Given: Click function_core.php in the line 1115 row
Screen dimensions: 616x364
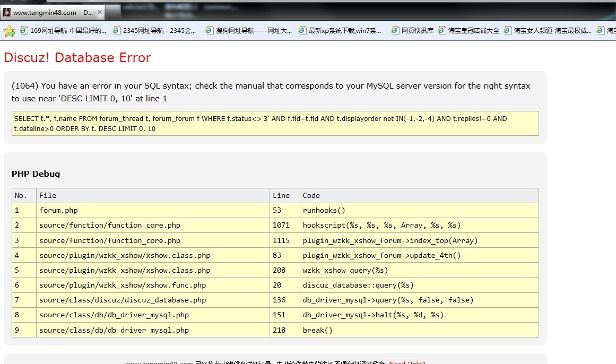Looking at the screenshot, I should (153, 240).
